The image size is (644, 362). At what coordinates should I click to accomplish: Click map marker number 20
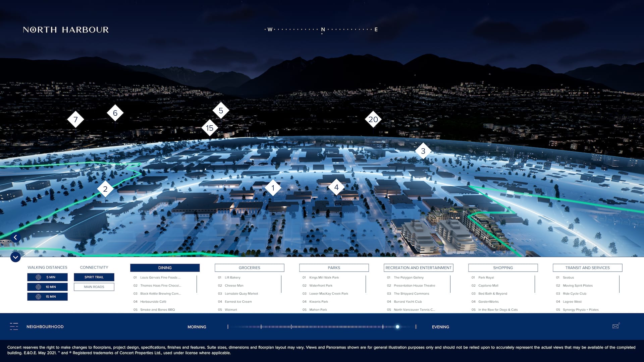(373, 119)
